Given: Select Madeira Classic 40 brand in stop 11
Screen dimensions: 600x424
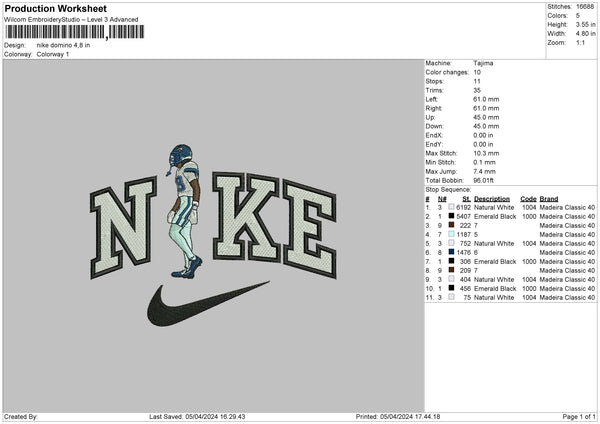Looking at the screenshot, I should pyautogui.click(x=567, y=297).
